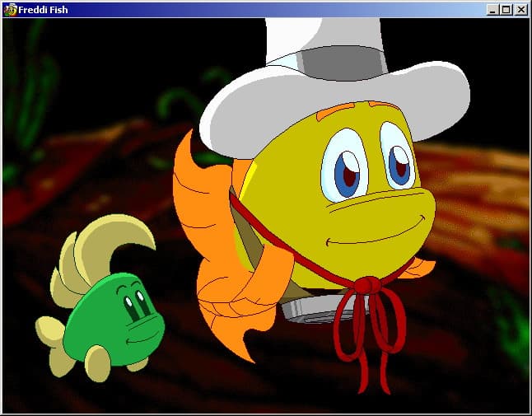Screen dimensions: 532x416
Task: Click the "Freddi Fish" title text
Action: point(43,10)
